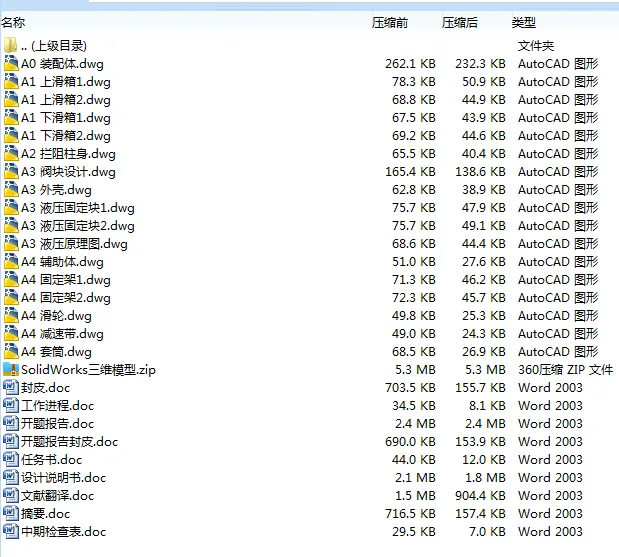This screenshot has height=557, width=619.
Task: Click the 904.4 KB compressed size value
Action: [480, 495]
